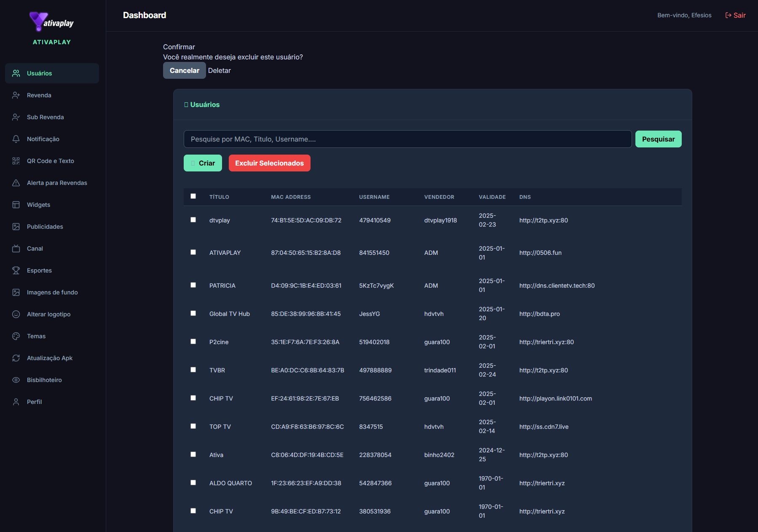Click the bell icon beside Notificação

16,139
